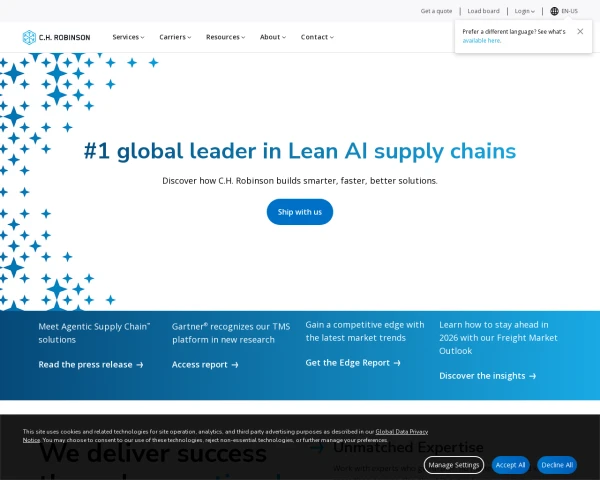600x480 pixels.
Task: Expand the Carriers menu
Action: [x=175, y=37]
